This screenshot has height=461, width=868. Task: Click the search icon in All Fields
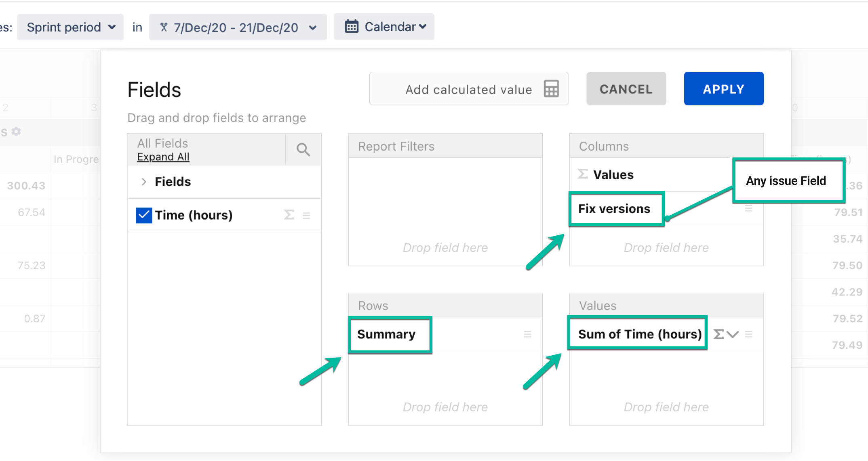click(303, 150)
